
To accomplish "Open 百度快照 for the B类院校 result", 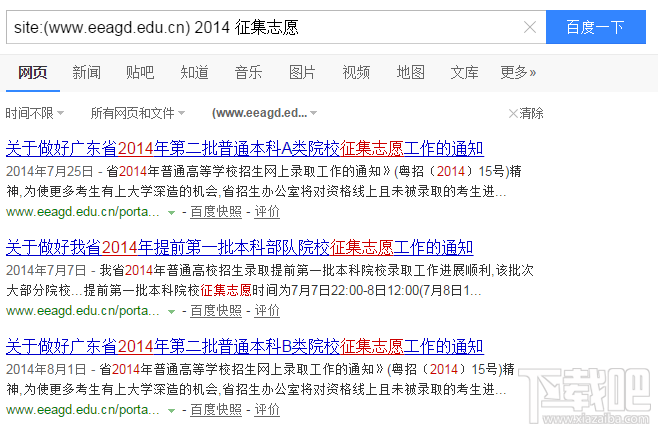I will (216, 410).
